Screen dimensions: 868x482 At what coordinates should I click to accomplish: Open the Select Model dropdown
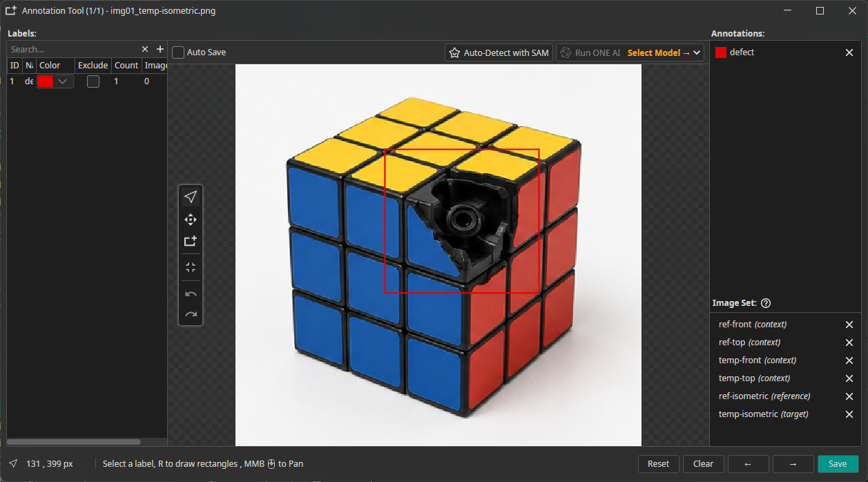[x=664, y=52]
